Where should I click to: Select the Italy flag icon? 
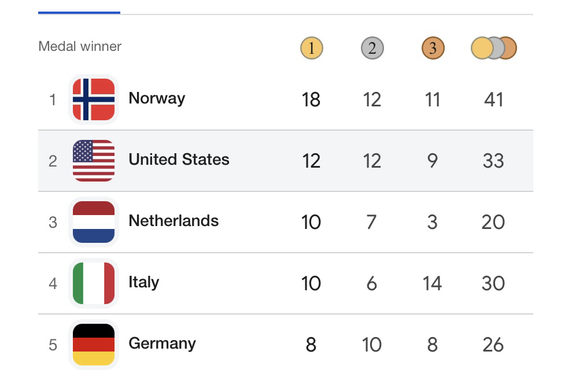tap(94, 283)
